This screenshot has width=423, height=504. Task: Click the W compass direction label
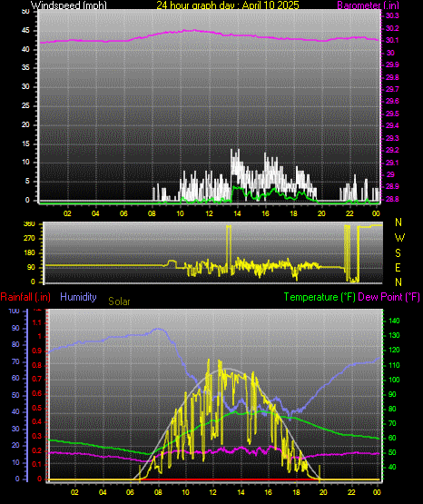pos(399,238)
